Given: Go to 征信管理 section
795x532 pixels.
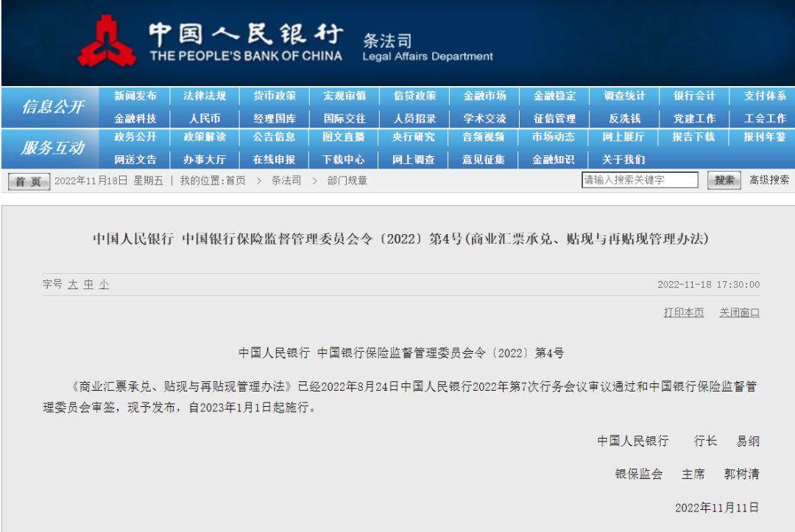Looking at the screenshot, I should coord(555,118).
